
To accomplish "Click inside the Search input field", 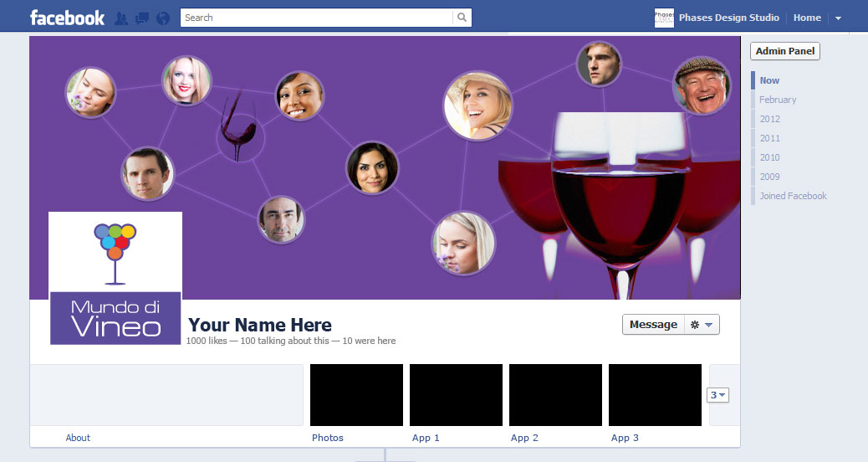I will click(x=316, y=18).
